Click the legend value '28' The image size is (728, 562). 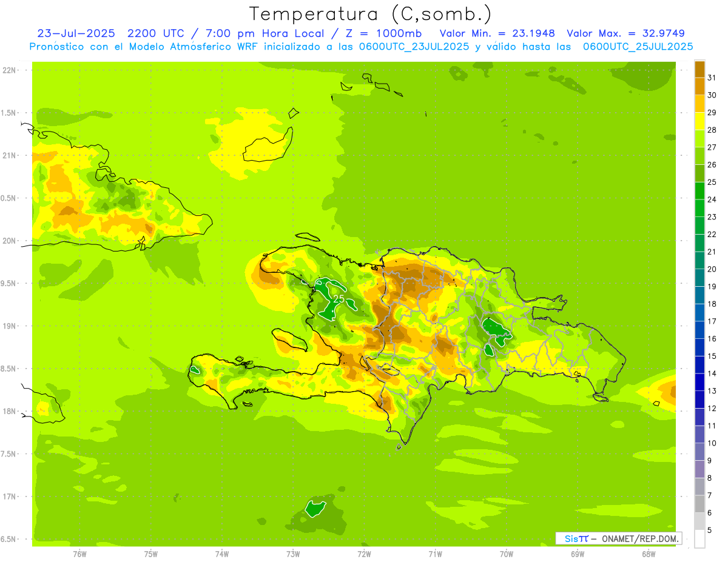coord(712,130)
